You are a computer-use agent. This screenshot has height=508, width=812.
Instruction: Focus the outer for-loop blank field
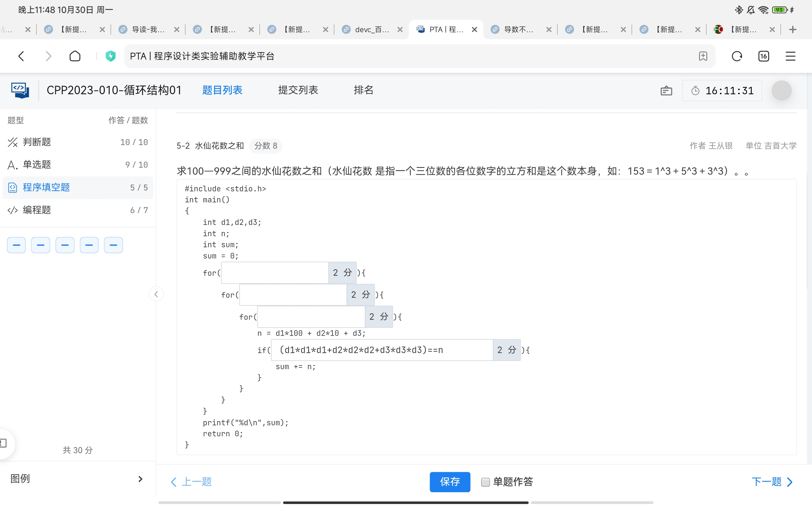click(x=275, y=272)
